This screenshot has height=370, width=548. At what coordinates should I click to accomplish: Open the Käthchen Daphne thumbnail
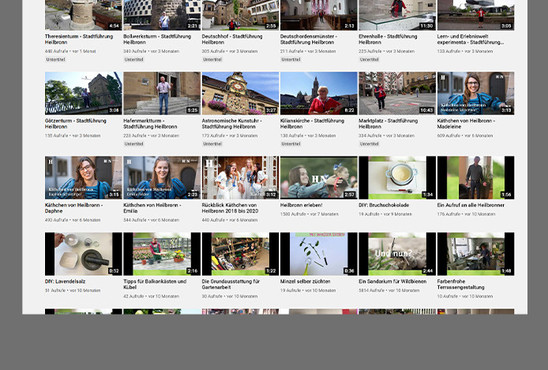(84, 177)
